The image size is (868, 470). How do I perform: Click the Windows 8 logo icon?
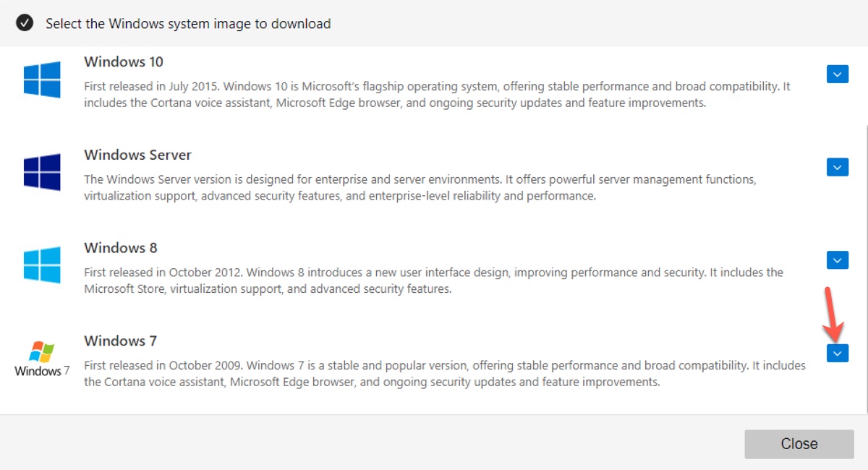coord(42,265)
